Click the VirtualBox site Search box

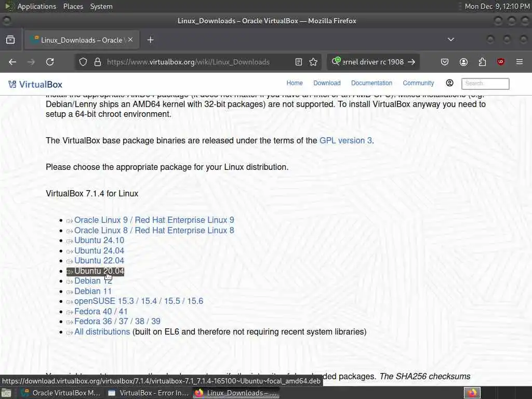point(485,84)
